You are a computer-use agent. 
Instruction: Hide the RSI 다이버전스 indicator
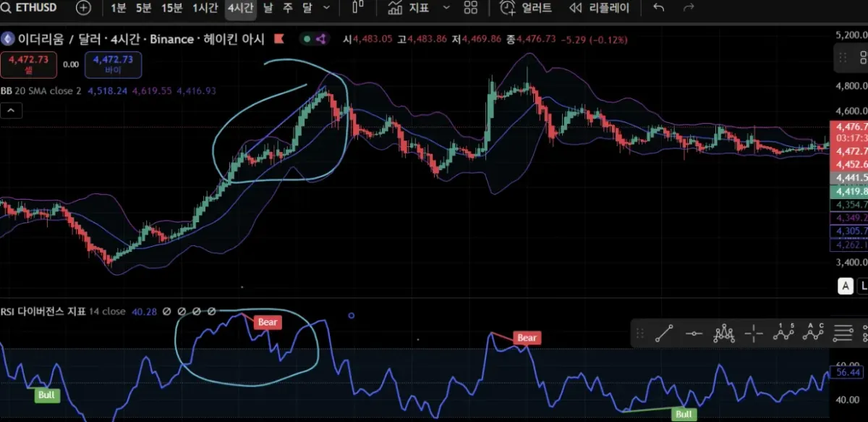coord(167,312)
